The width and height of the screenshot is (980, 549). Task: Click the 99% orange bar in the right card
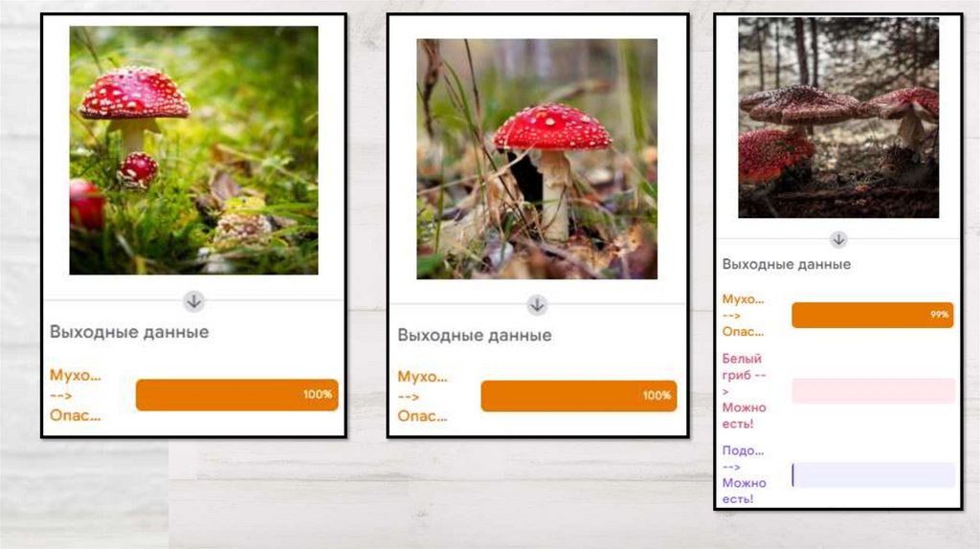[873, 315]
